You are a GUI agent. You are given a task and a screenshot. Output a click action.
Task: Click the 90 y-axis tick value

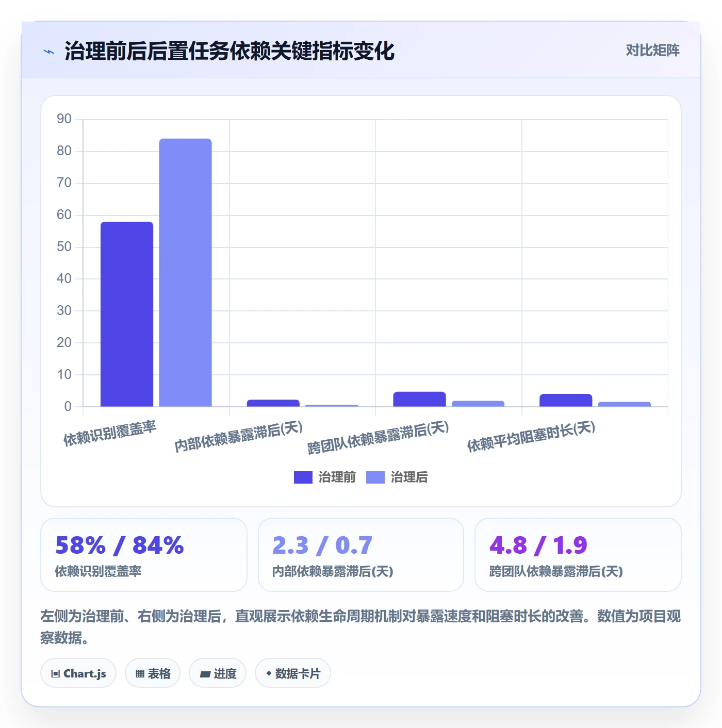[x=64, y=119]
